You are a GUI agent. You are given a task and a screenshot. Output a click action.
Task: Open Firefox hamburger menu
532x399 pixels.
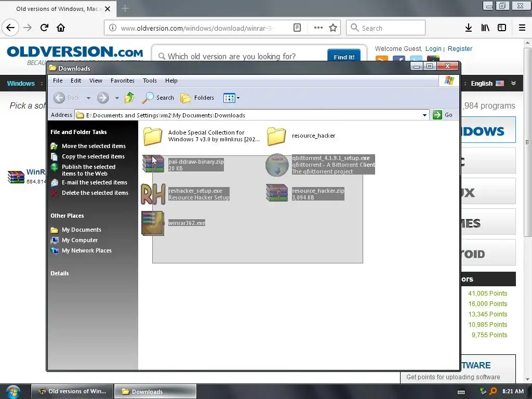tap(522, 28)
